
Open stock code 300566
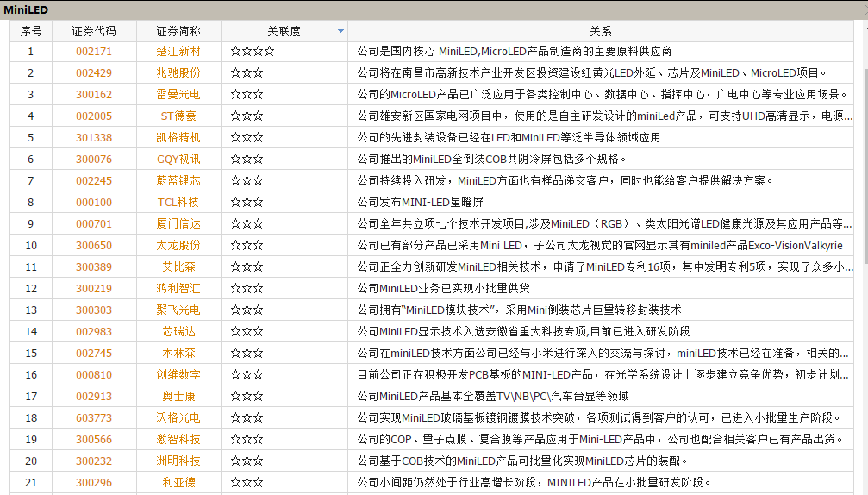[x=94, y=440]
